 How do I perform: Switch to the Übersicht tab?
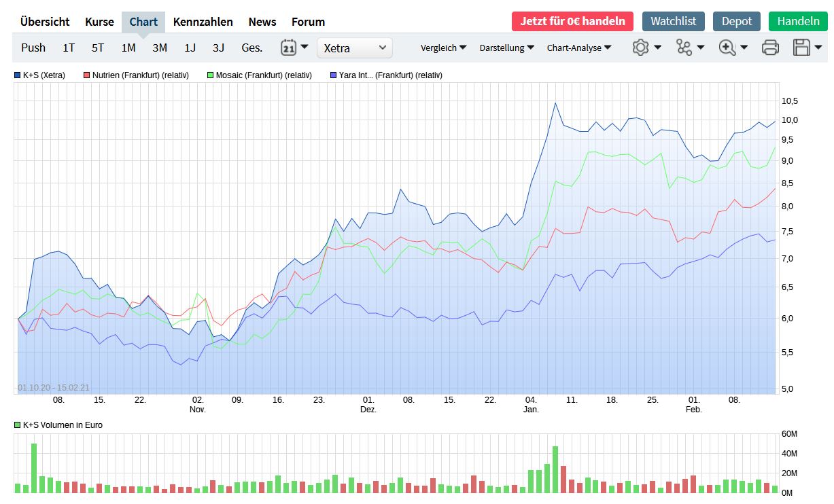point(45,22)
